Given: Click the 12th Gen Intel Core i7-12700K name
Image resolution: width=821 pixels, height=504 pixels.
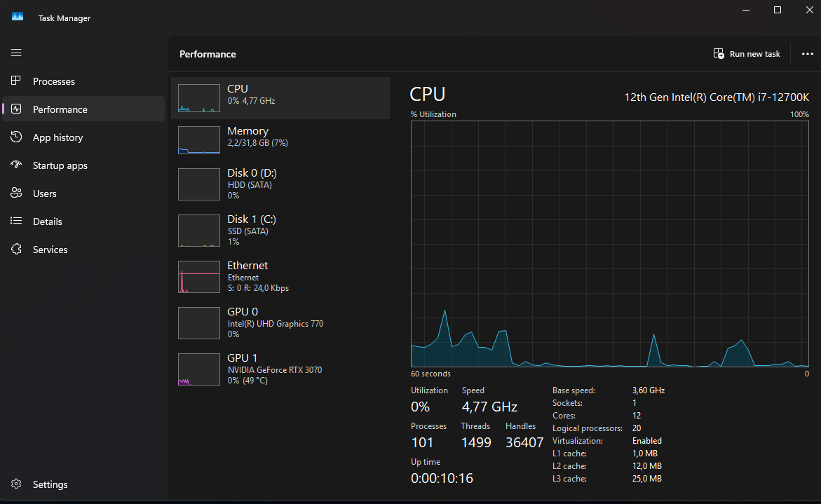Looking at the screenshot, I should (717, 97).
